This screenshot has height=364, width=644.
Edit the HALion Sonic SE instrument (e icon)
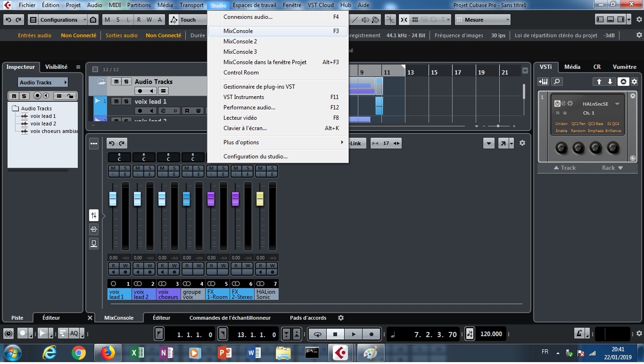pyautogui.click(x=563, y=103)
